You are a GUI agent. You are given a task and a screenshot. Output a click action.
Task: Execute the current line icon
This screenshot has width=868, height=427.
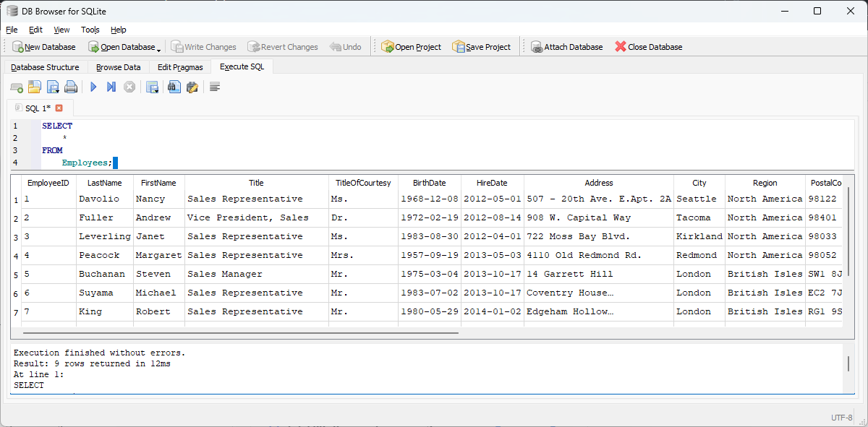[x=111, y=87]
